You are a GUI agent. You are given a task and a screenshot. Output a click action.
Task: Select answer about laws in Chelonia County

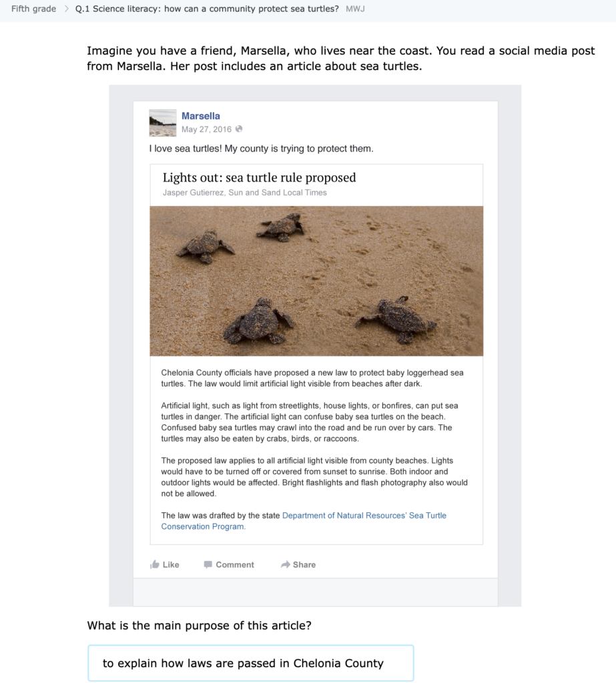[251, 663]
